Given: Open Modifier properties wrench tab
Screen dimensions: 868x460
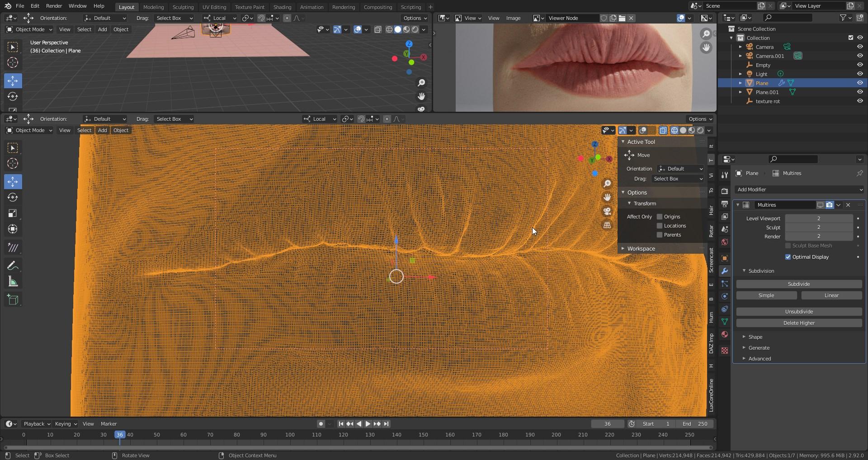Looking at the screenshot, I should tap(725, 271).
